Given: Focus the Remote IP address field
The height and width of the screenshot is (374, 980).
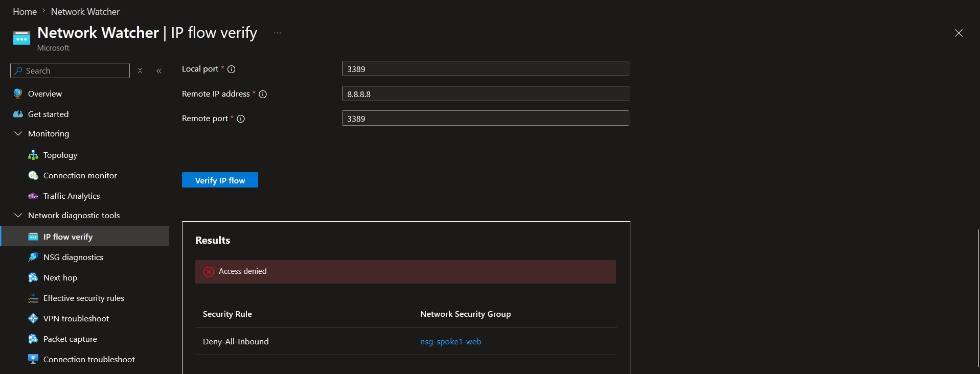Looking at the screenshot, I should (x=485, y=93).
